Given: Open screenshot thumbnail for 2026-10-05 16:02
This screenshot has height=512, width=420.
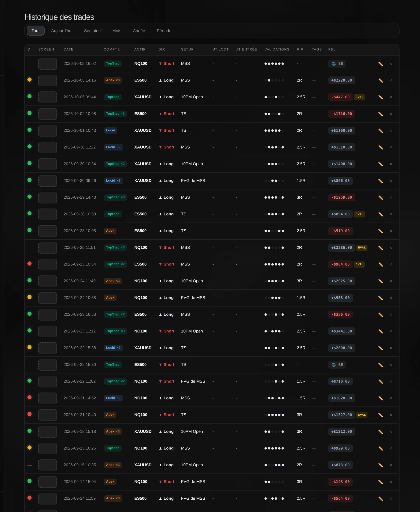Looking at the screenshot, I should pyautogui.click(x=47, y=64).
